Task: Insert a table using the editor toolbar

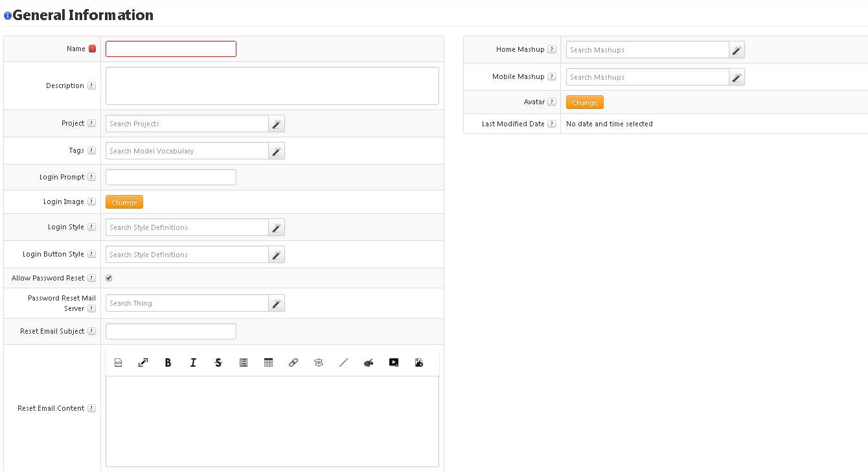Action: pos(268,363)
